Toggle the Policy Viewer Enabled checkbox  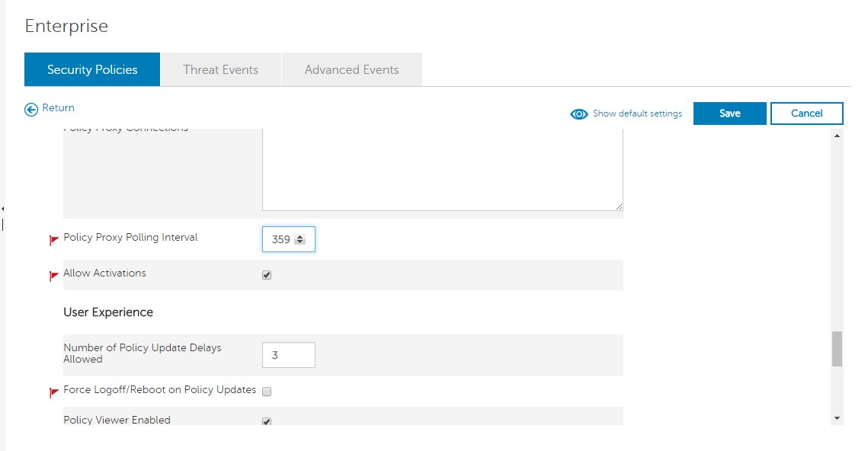pos(267,421)
